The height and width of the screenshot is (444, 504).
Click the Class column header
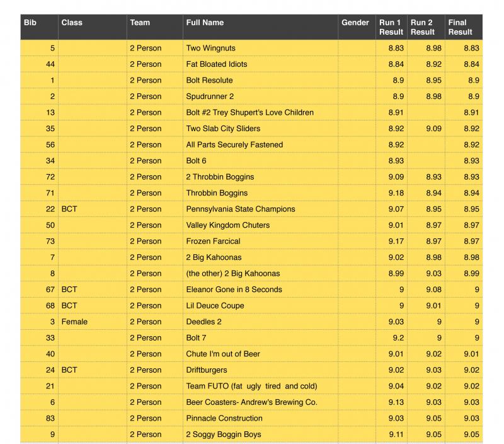[x=93, y=27]
